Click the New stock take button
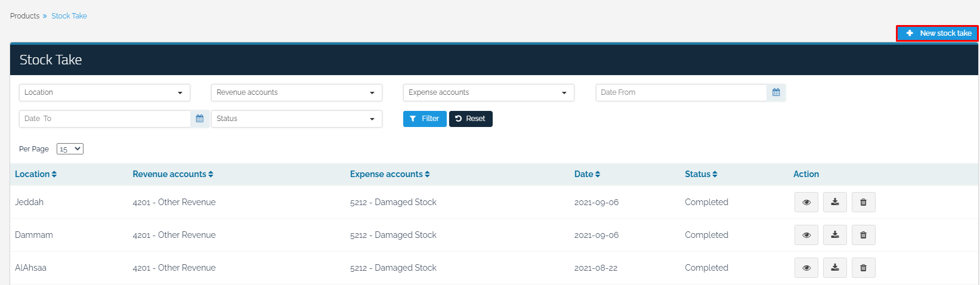The height and width of the screenshot is (285, 980). pos(937,33)
